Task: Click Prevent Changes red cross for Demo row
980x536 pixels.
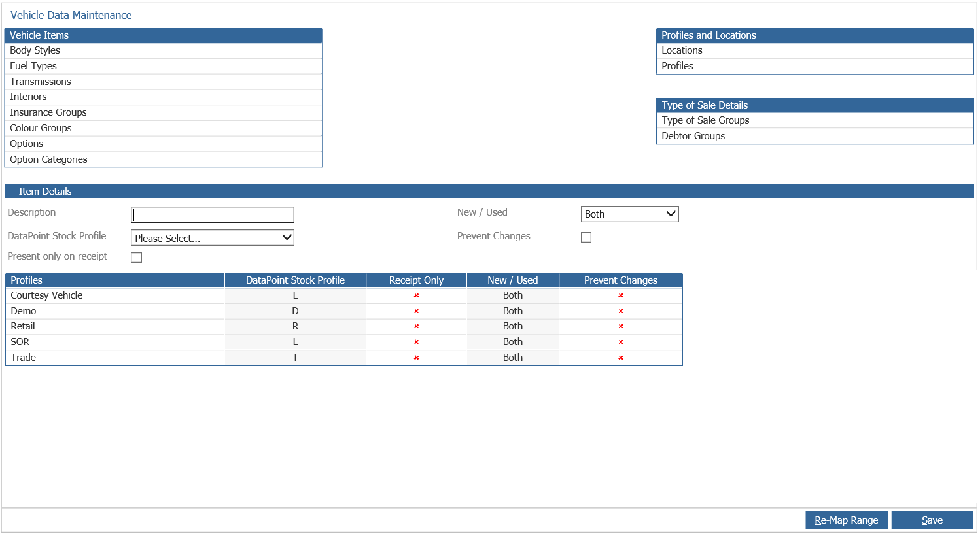Action: [621, 311]
